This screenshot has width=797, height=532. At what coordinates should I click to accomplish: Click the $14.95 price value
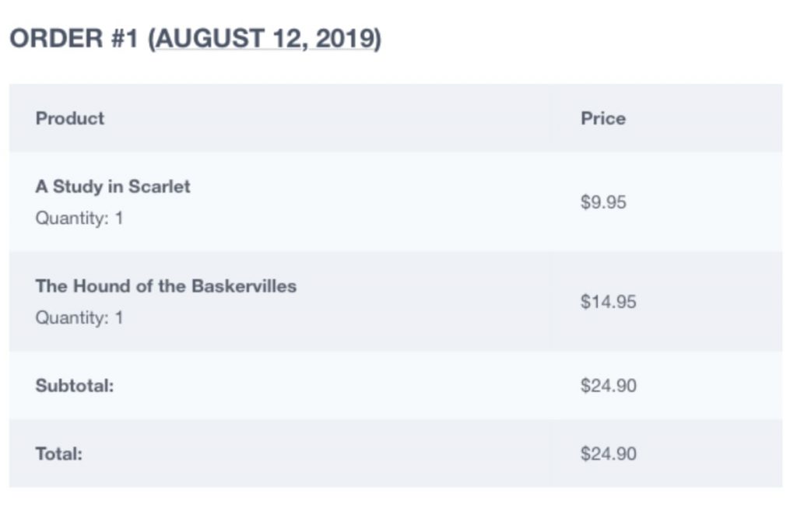tap(609, 302)
